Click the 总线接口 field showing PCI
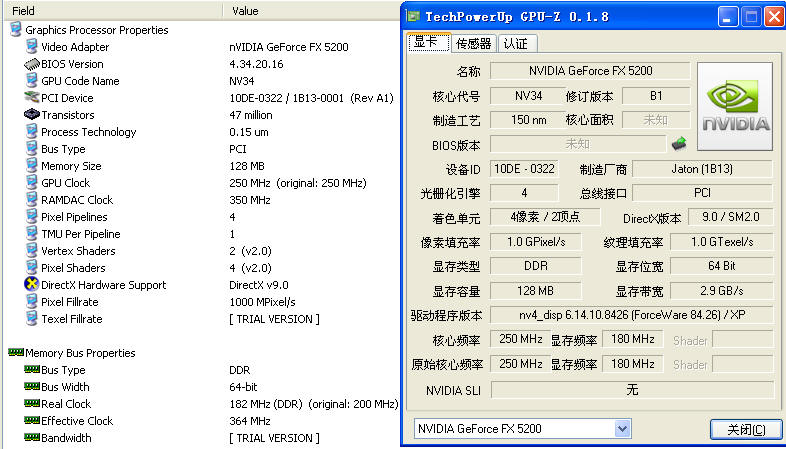This screenshot has height=449, width=786. tap(702, 193)
